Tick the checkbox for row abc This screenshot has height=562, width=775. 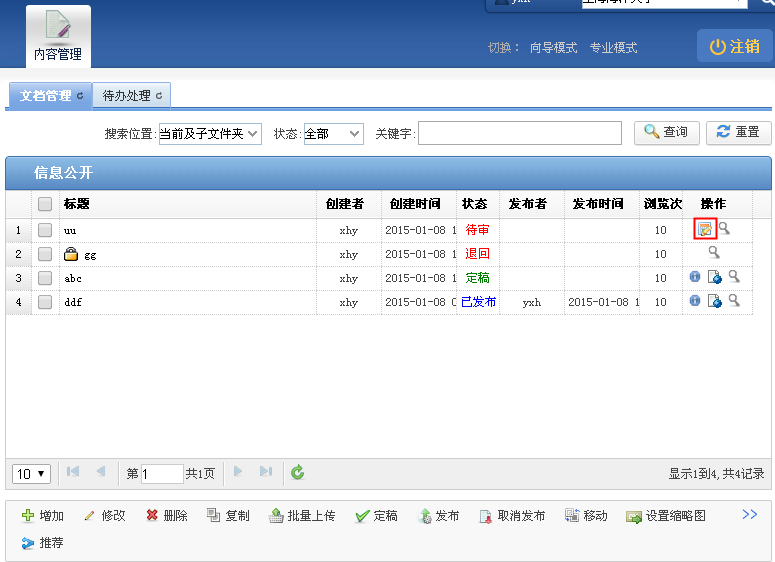(45, 278)
